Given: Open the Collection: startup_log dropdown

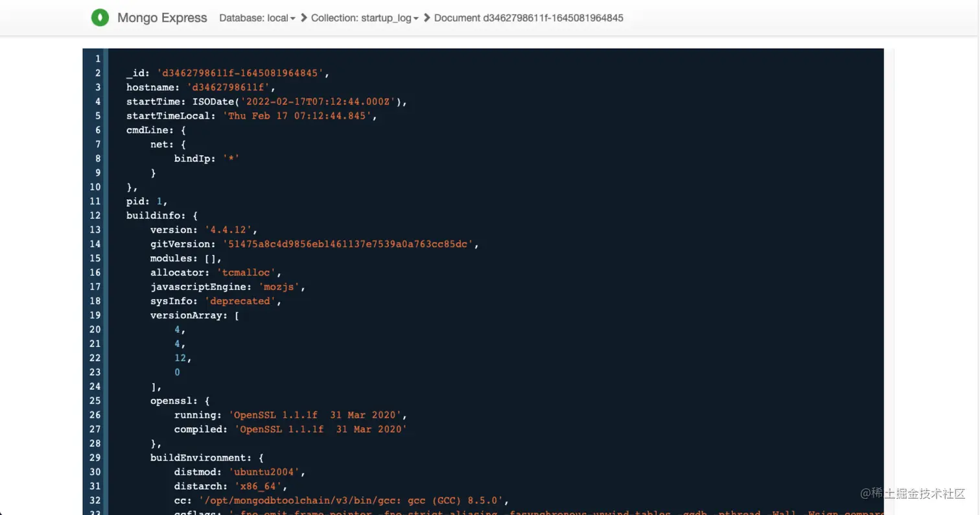Looking at the screenshot, I should click(x=365, y=18).
